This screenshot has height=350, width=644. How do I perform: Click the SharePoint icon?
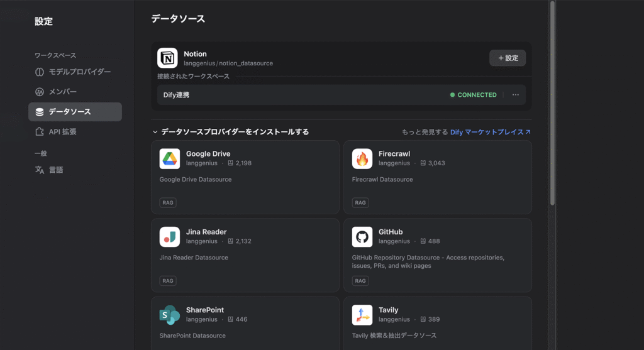pyautogui.click(x=170, y=315)
